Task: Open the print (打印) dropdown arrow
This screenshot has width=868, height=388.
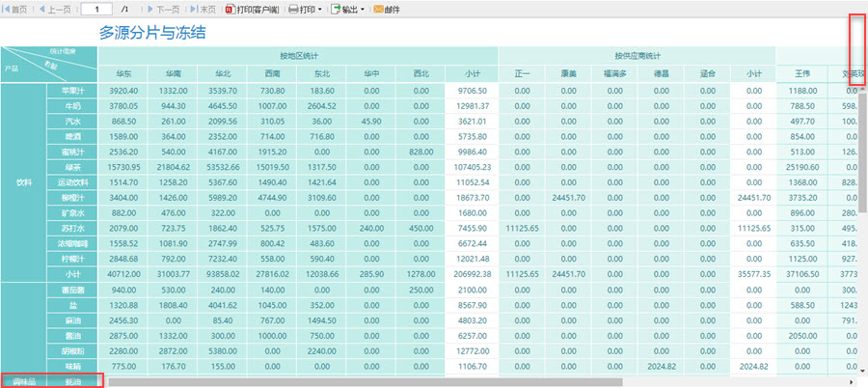Action: point(320,10)
